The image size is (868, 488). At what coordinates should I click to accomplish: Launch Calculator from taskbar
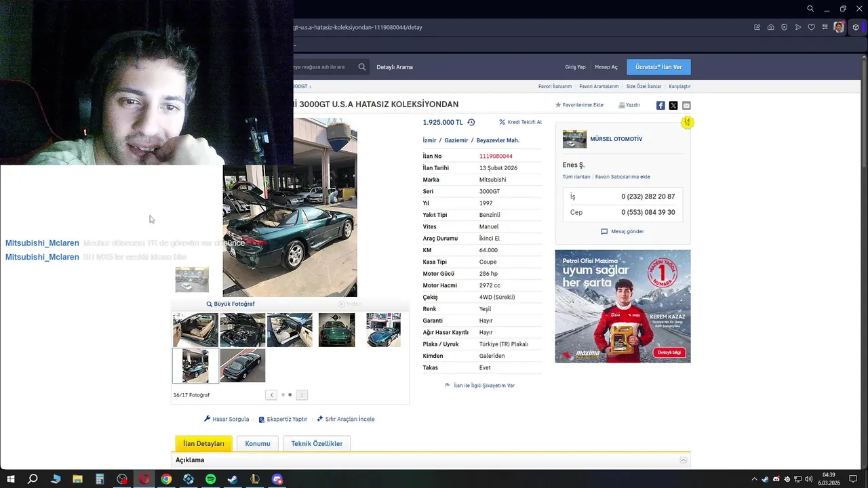pos(100,479)
